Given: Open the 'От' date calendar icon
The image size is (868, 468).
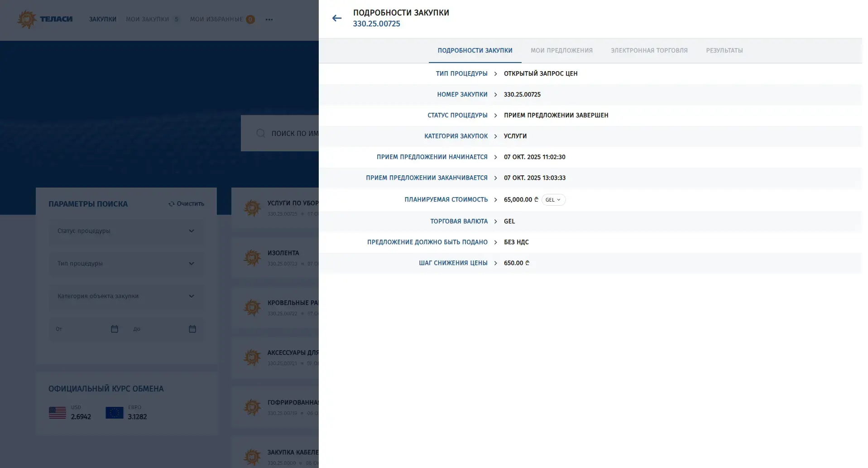Looking at the screenshot, I should coord(115,329).
